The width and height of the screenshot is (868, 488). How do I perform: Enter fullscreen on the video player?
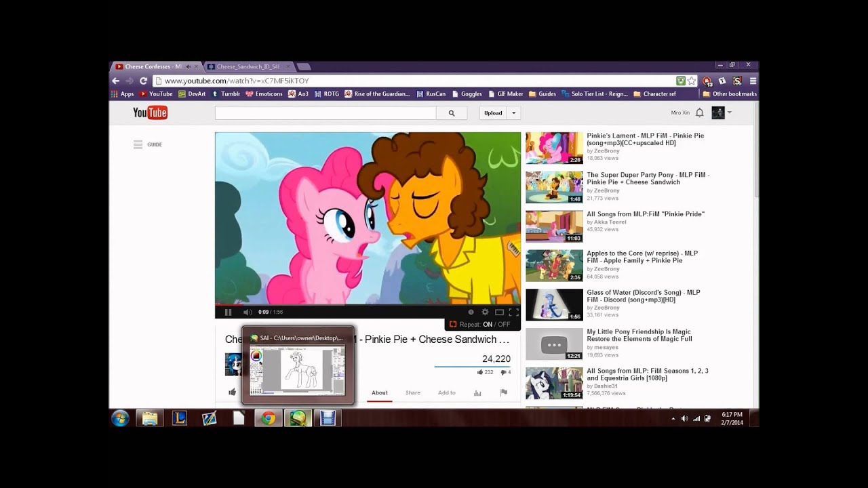(x=513, y=312)
